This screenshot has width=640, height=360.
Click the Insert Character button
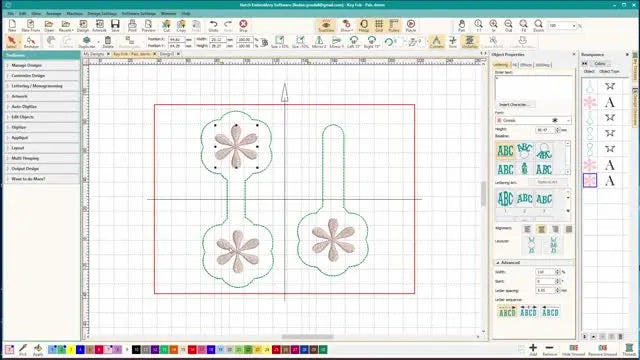point(514,105)
